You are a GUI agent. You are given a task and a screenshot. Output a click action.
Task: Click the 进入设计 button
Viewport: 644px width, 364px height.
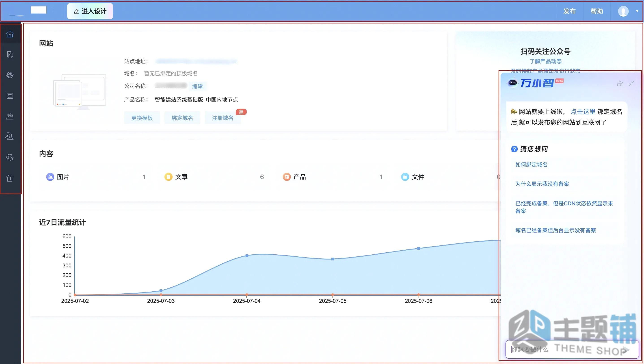90,11
